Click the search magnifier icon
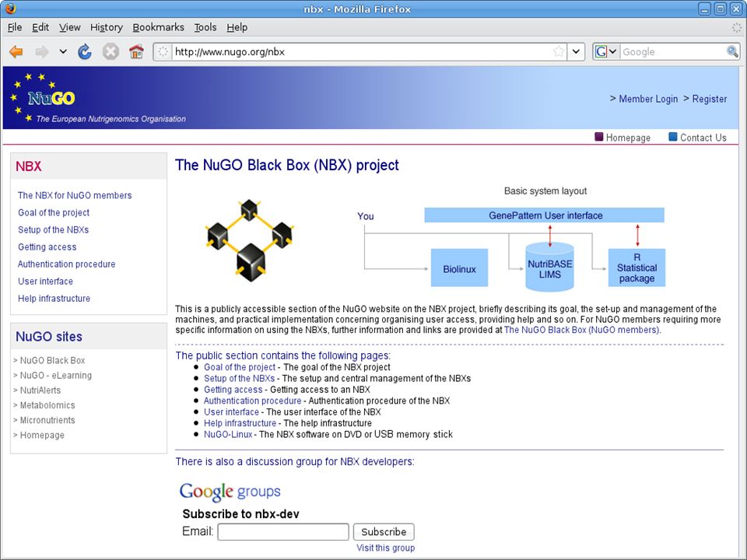Viewport: 747px width, 560px height. coord(732,51)
